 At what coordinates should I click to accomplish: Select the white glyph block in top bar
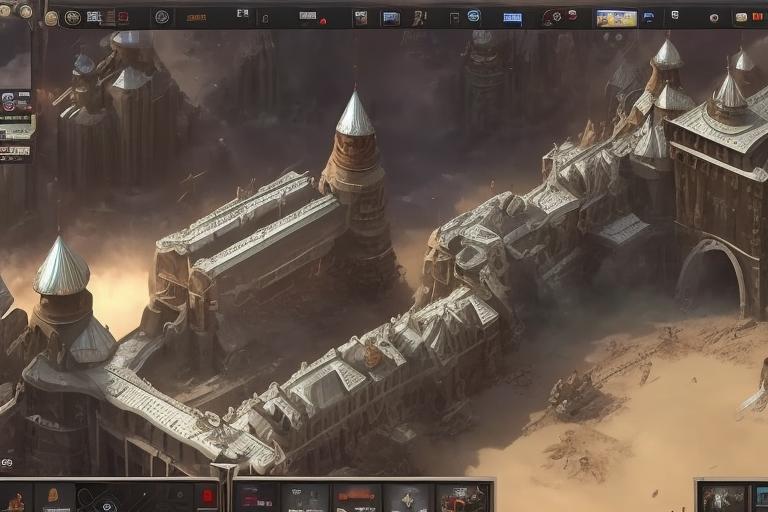pyautogui.click(x=94, y=17)
